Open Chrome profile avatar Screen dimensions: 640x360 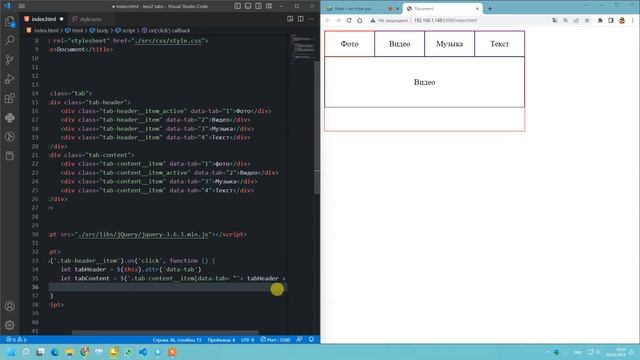pos(622,20)
